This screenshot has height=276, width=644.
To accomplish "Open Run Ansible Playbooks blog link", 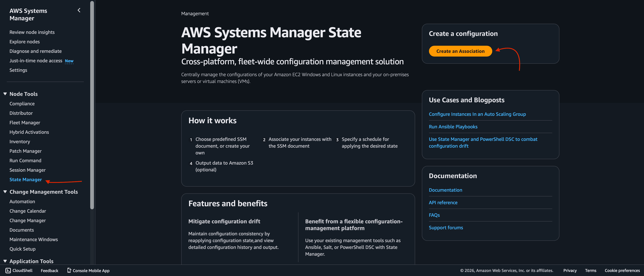I will [453, 126].
